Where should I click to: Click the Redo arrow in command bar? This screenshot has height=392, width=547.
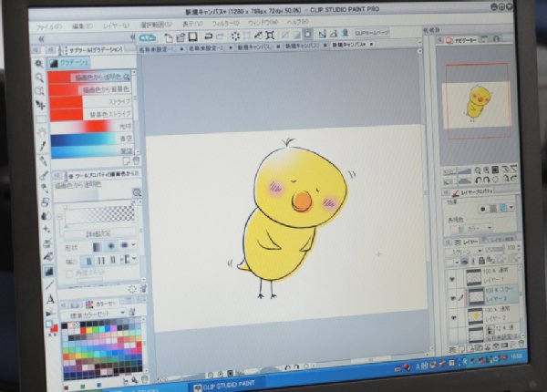pyautogui.click(x=220, y=36)
